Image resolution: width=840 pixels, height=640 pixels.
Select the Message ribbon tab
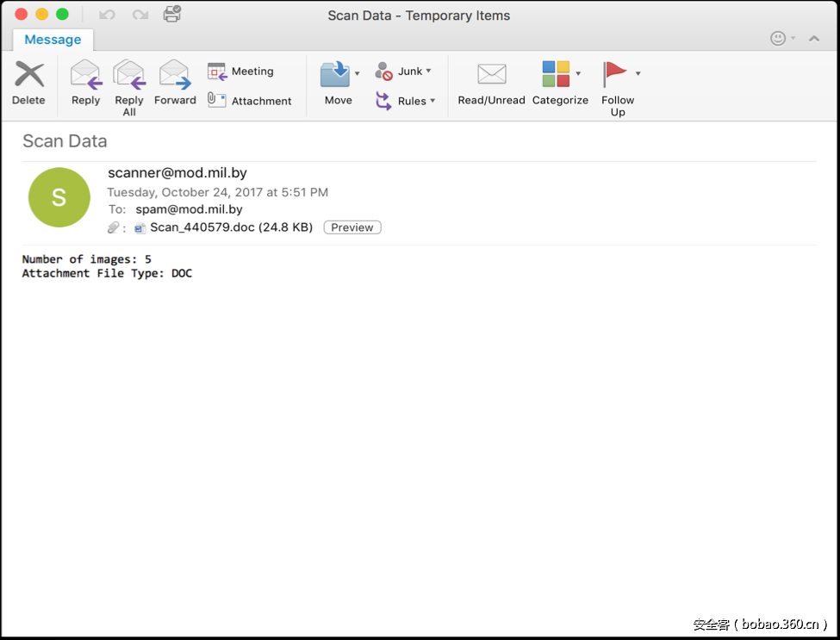pos(53,40)
